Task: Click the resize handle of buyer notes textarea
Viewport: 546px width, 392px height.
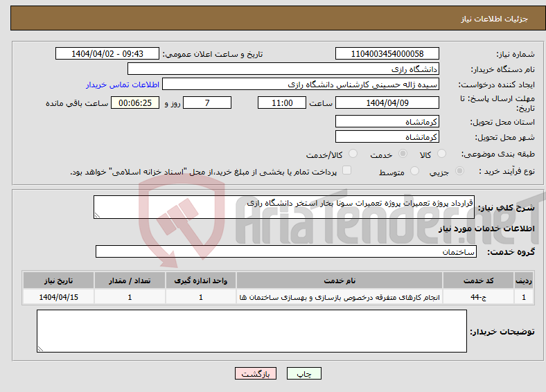Action: (40, 349)
